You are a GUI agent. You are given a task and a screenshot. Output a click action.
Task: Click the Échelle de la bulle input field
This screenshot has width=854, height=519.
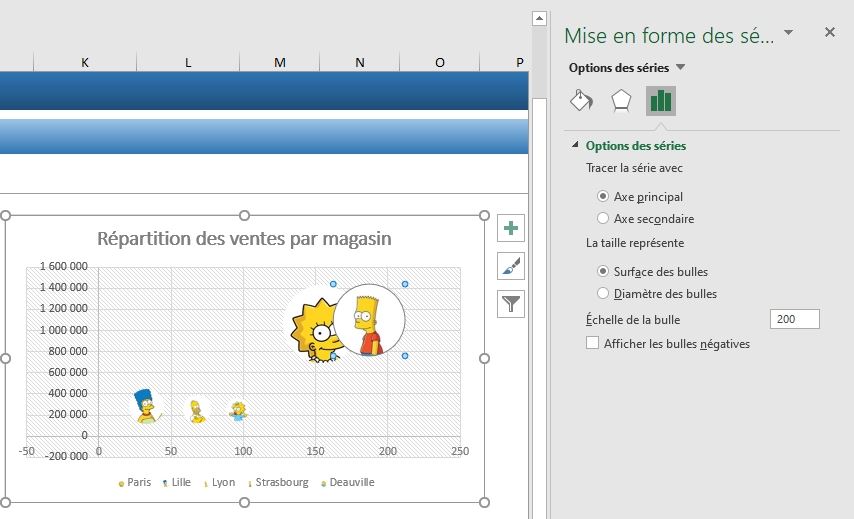coord(795,319)
